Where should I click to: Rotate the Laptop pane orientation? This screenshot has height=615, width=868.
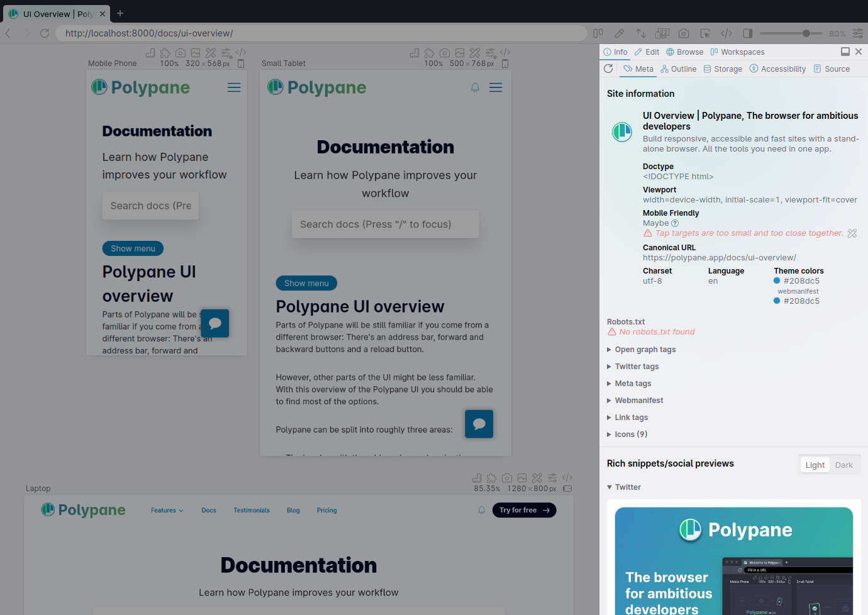pyautogui.click(x=567, y=489)
